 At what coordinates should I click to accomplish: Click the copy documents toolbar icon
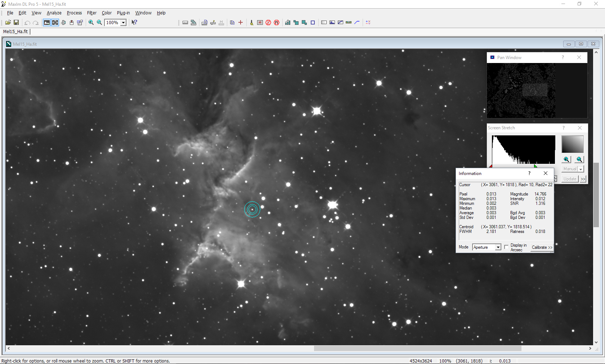pos(232,22)
